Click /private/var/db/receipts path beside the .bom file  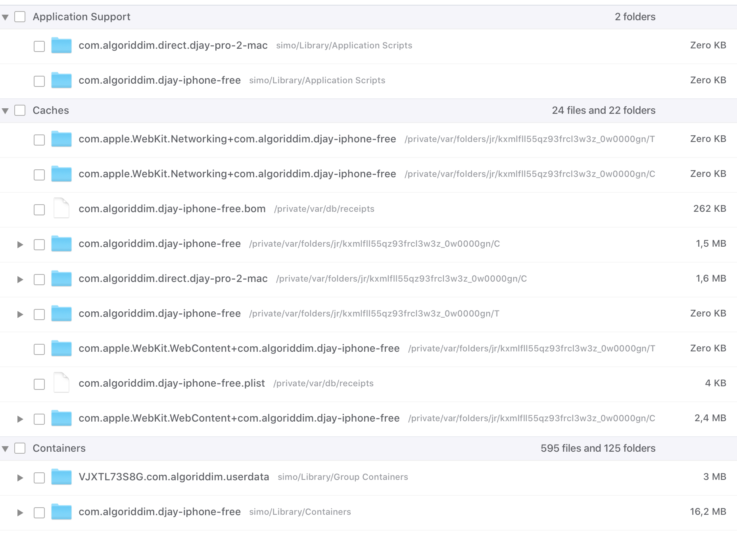pos(324,209)
